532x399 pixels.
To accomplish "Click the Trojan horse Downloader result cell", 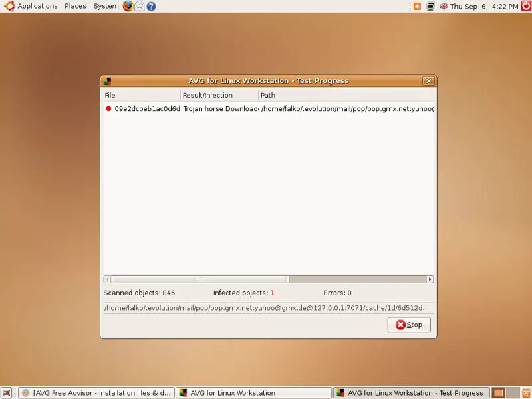I will [221, 109].
